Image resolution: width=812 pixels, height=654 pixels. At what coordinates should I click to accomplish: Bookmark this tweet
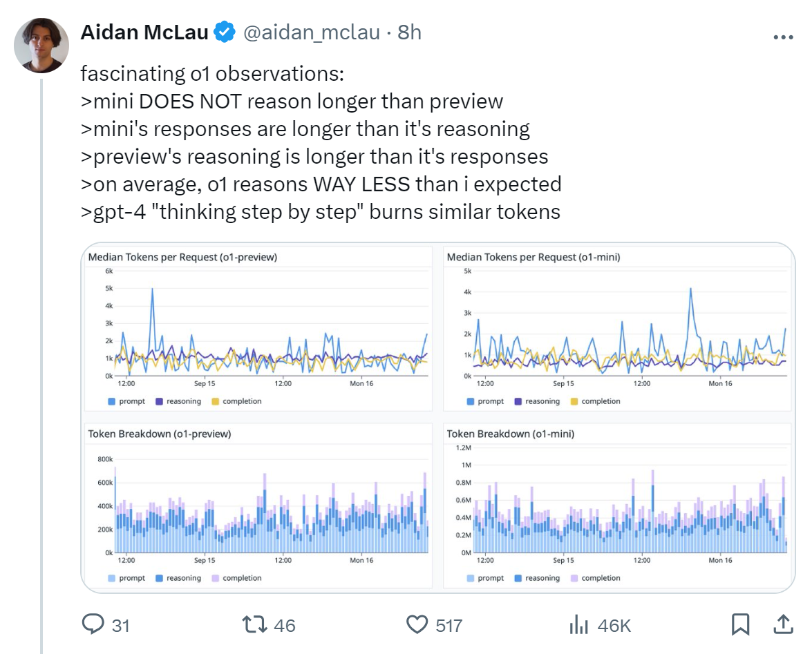[740, 625]
